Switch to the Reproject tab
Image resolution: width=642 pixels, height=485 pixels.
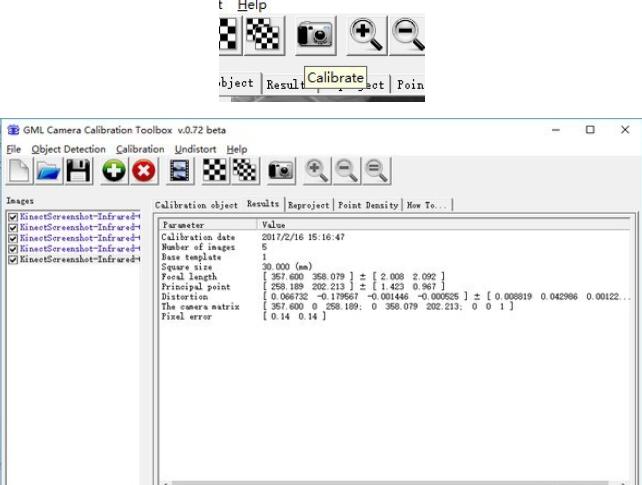point(309,205)
